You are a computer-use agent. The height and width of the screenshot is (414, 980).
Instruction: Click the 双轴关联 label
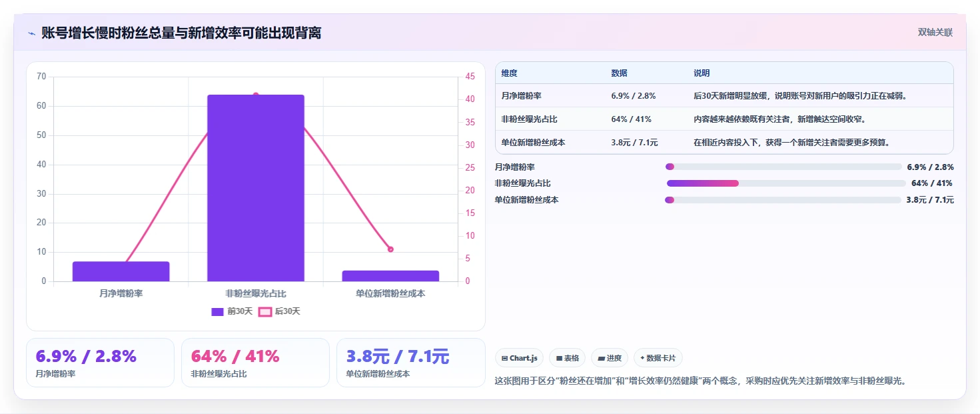pos(935,32)
